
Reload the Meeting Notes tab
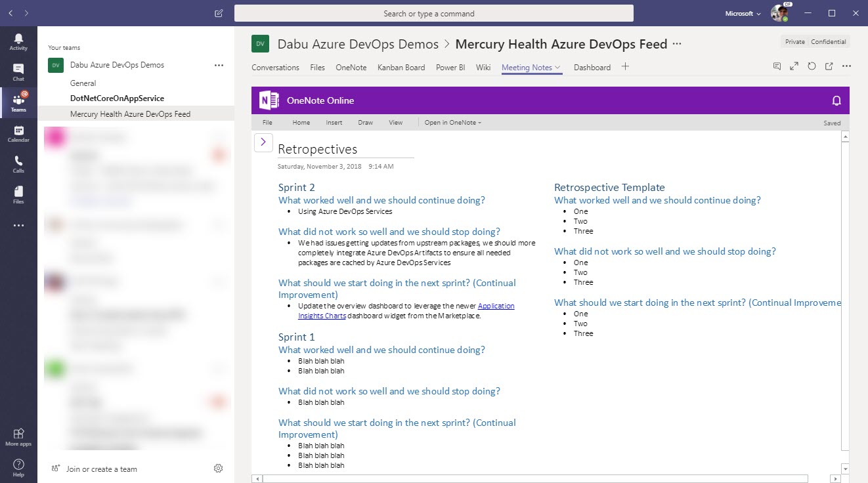pos(812,66)
